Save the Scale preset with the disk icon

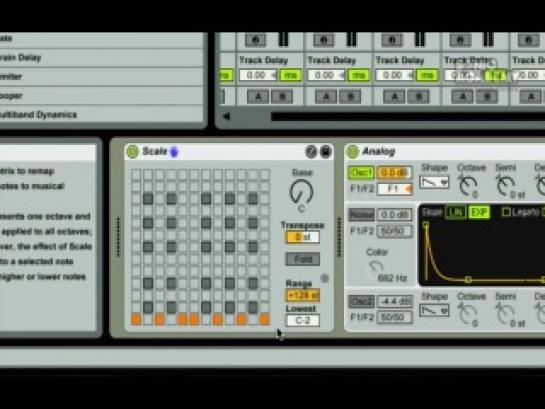click(325, 152)
